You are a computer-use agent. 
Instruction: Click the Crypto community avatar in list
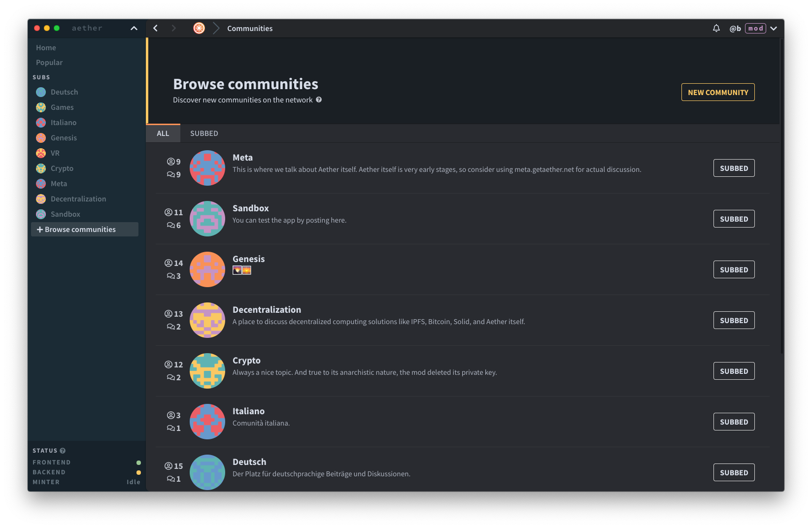coord(207,371)
